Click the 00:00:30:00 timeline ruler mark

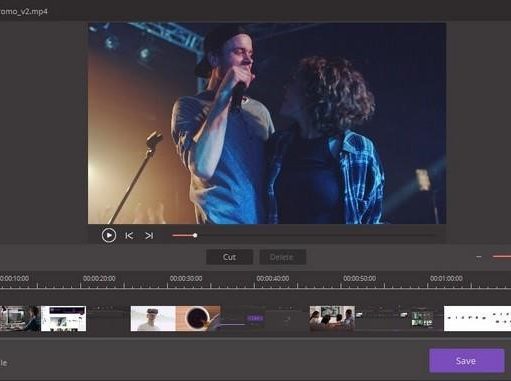(x=186, y=278)
